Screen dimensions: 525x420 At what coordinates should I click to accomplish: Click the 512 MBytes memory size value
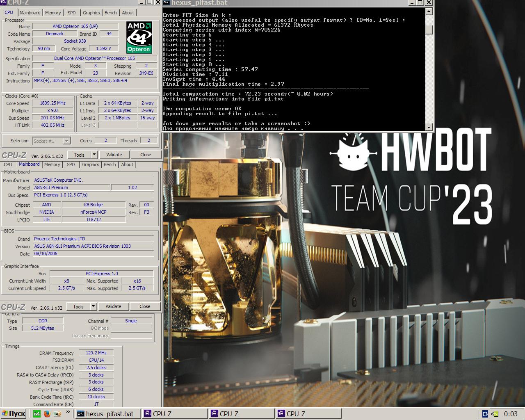tap(43, 328)
